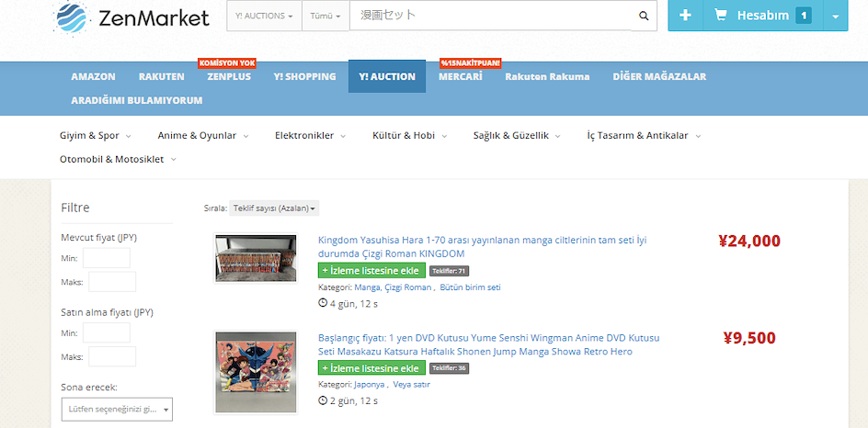Screen dimensions: 868x428
Task: Add Wingman DVD box to watch list
Action: [x=371, y=368]
